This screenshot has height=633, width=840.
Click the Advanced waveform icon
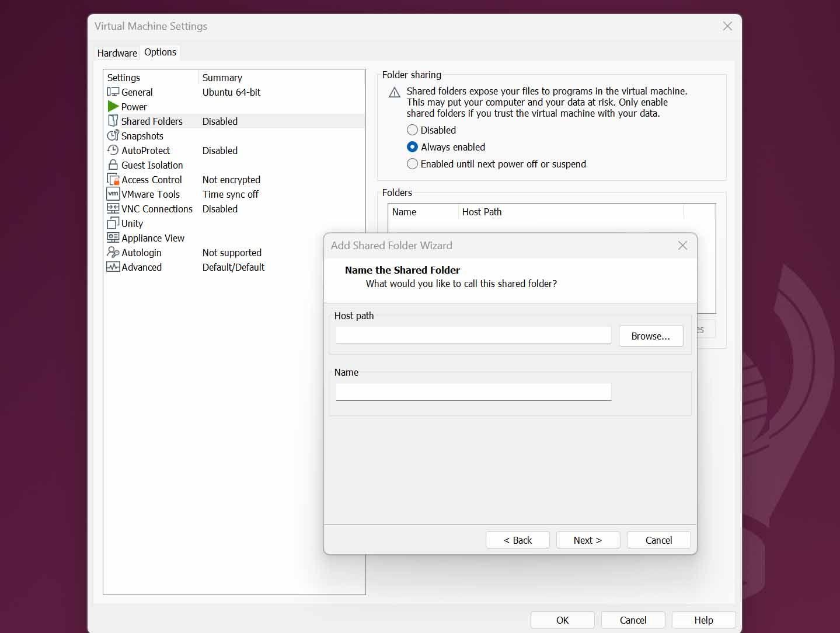pos(113,267)
